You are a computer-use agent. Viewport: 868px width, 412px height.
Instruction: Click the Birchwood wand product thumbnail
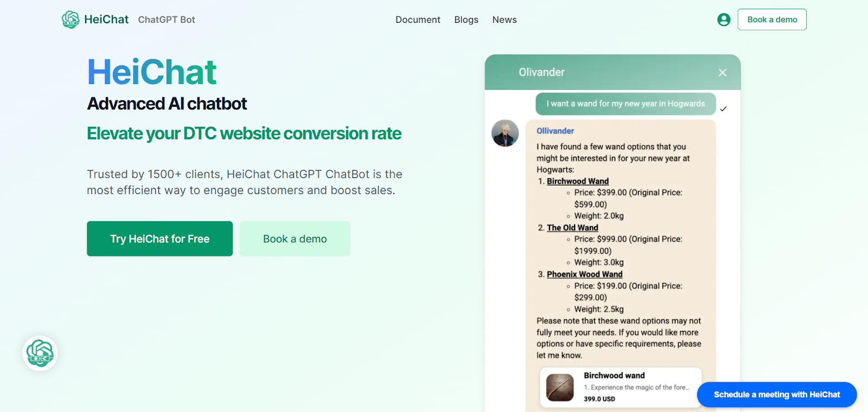click(x=560, y=387)
